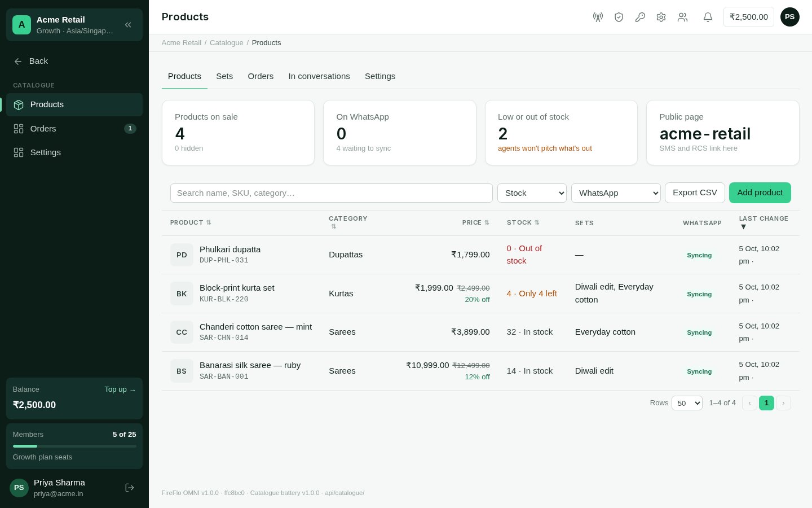Viewport: 812px width, 508px height.
Task: Click the grid icon beside Settings in the sidebar
Action: (19, 152)
